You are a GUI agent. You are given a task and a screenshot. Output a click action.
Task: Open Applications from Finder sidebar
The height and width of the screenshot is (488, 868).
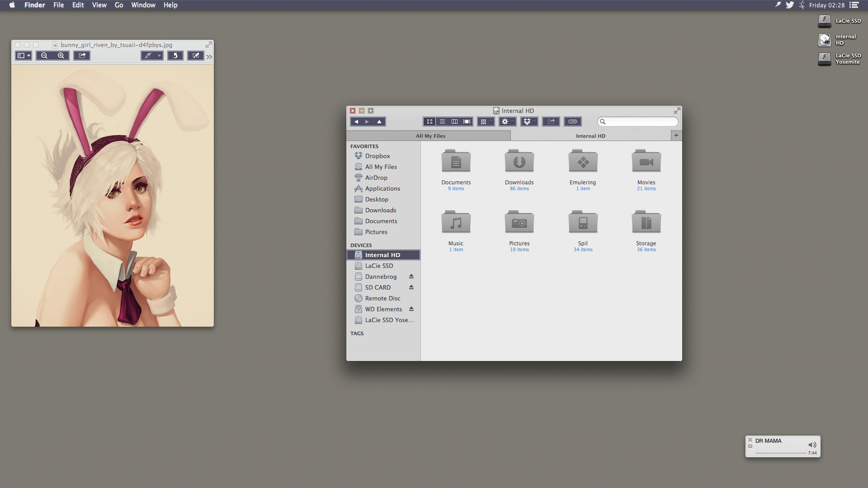click(x=383, y=188)
